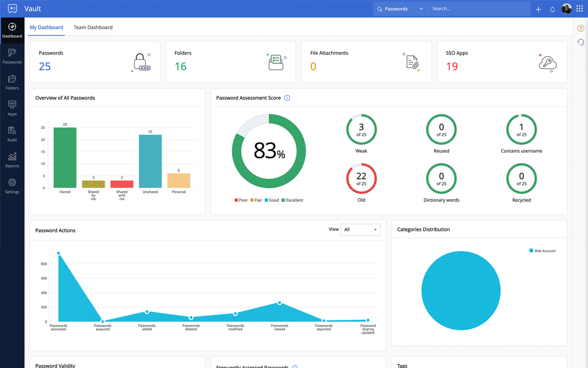Toggle the Excellent legend item
The image size is (588, 368).
(292, 200)
